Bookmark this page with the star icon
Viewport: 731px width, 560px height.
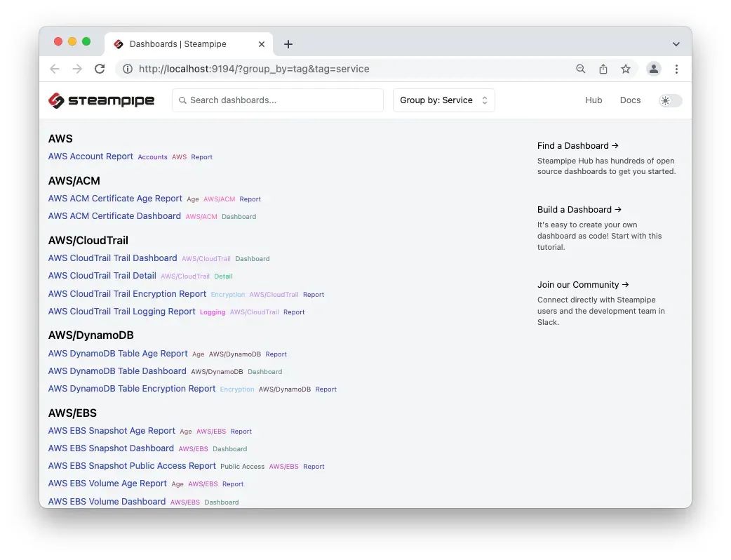click(x=626, y=69)
